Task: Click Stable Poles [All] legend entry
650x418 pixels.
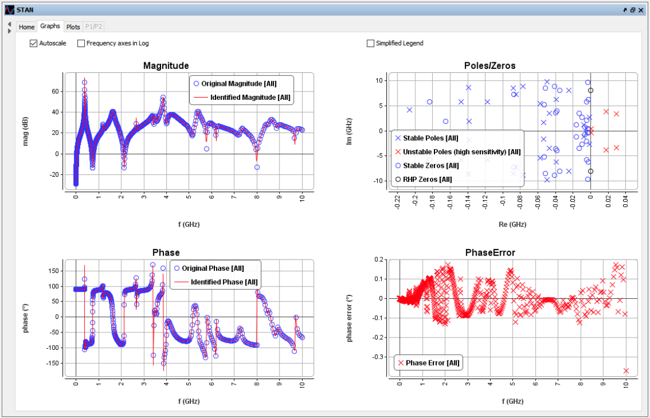Action: point(427,138)
